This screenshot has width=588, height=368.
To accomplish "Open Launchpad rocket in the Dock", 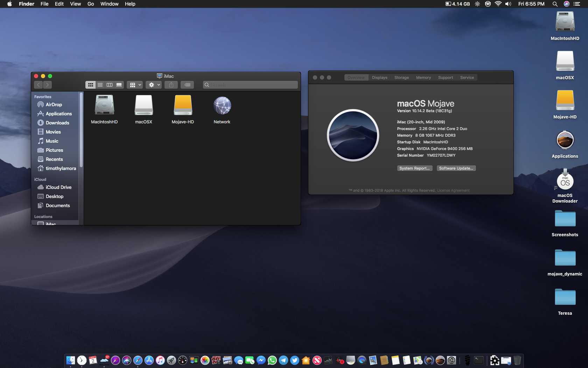I will click(171, 360).
